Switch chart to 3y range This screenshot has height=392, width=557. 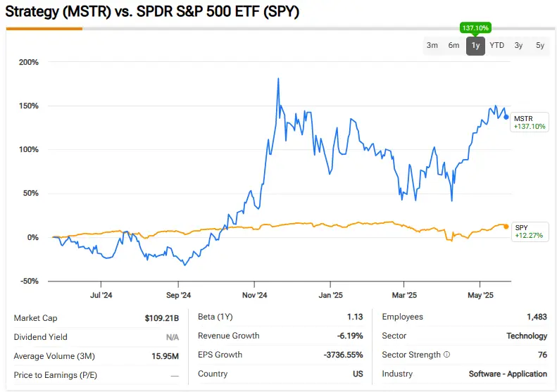click(x=518, y=46)
